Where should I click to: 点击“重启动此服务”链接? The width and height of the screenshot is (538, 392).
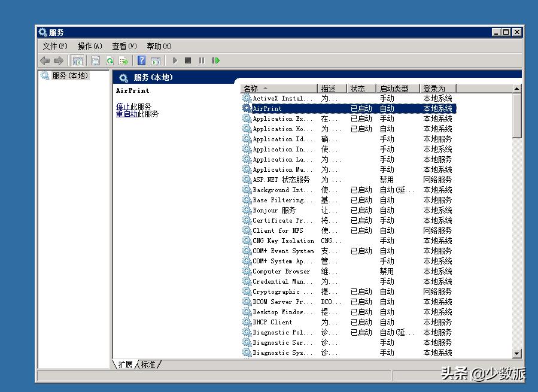point(136,114)
